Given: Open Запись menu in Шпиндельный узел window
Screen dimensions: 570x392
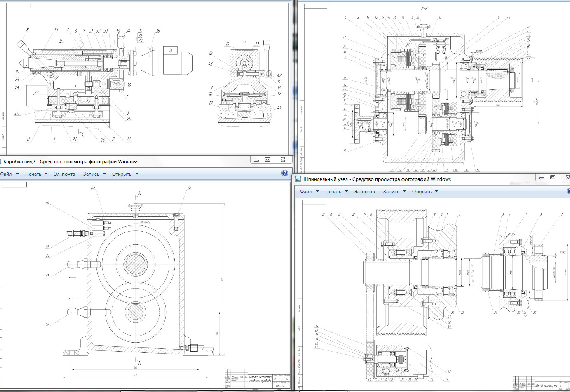Looking at the screenshot, I should pos(391,192).
